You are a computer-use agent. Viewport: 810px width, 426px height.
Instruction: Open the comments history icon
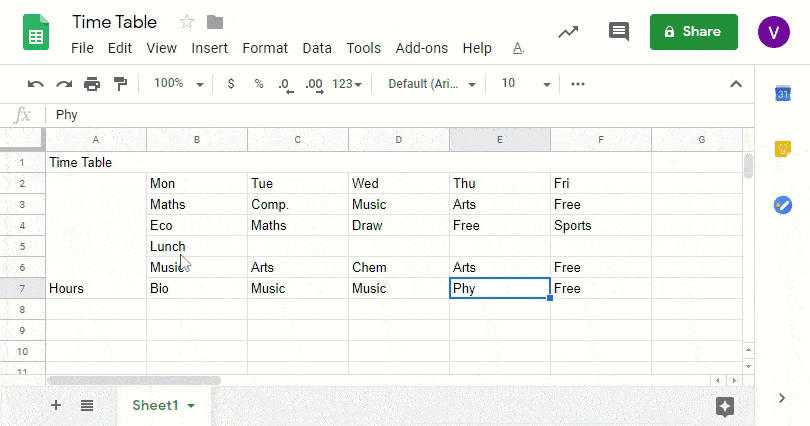pyautogui.click(x=619, y=32)
